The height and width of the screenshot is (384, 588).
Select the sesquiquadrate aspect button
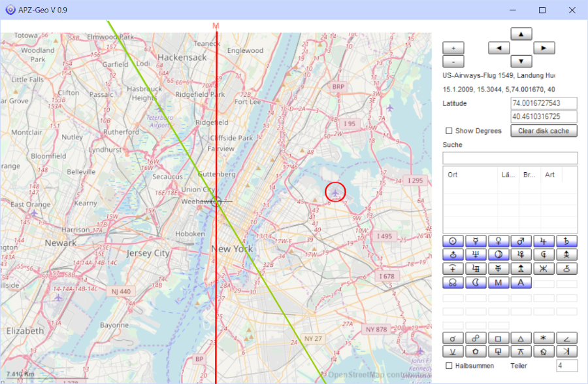click(498, 352)
